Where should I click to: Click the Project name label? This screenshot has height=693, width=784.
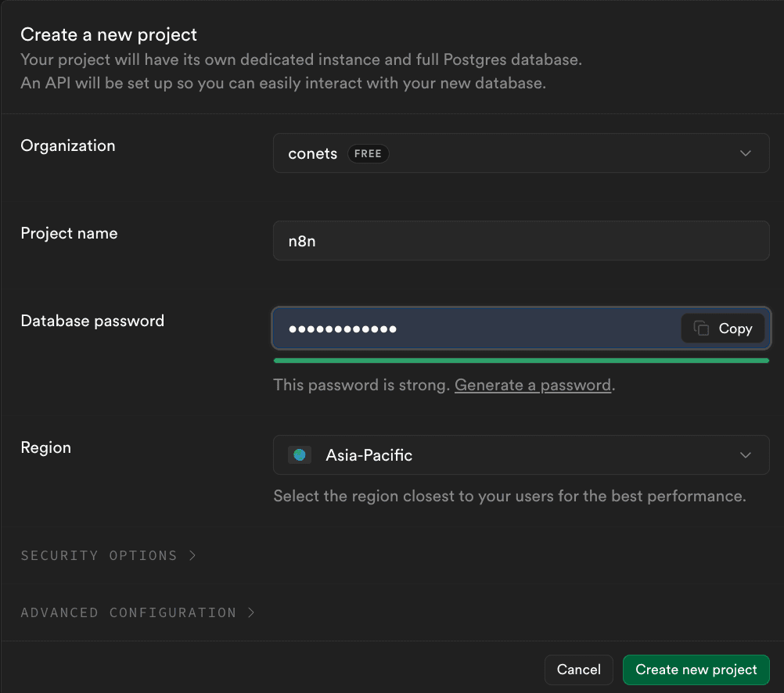click(x=69, y=233)
